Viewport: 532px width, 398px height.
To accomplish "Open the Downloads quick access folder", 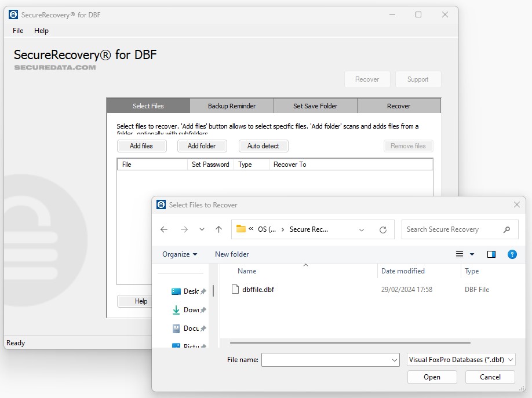I will (191, 310).
